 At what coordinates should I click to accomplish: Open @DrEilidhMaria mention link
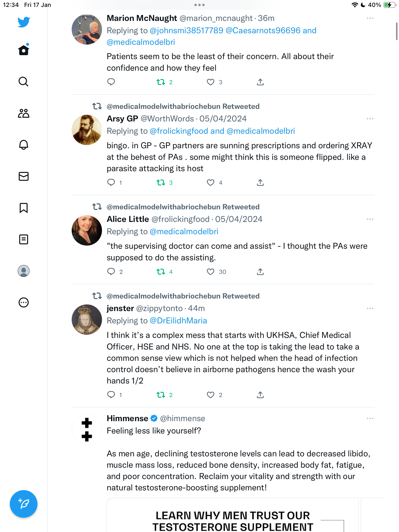(x=178, y=321)
